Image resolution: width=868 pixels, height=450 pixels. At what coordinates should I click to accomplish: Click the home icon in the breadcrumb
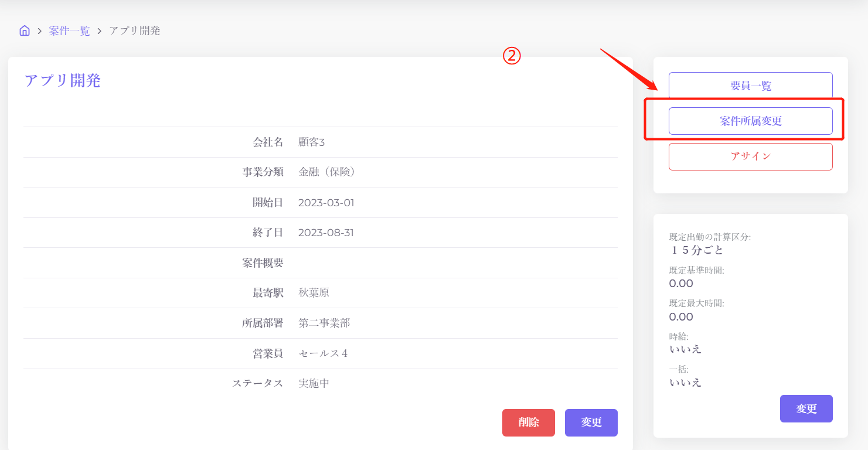coord(25,31)
